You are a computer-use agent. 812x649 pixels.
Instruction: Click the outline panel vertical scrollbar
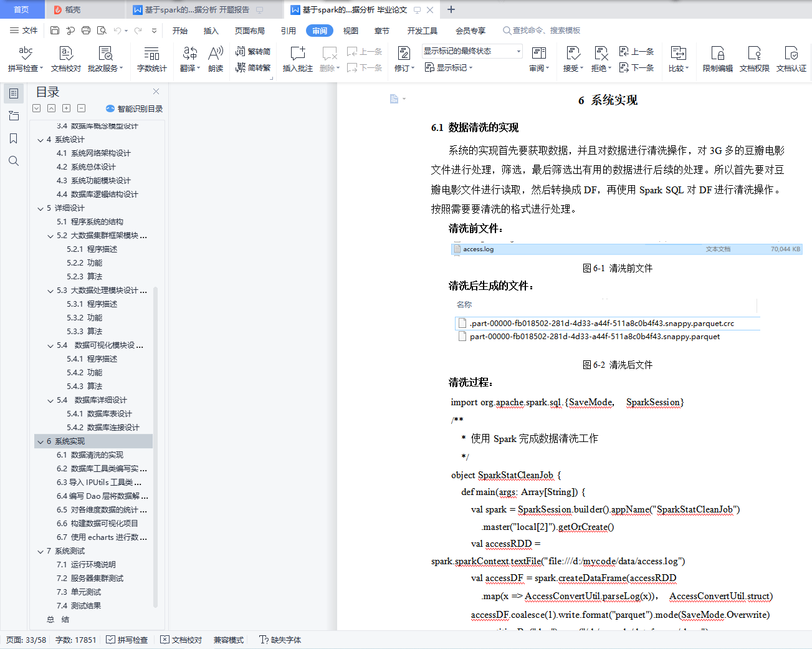tap(155, 446)
